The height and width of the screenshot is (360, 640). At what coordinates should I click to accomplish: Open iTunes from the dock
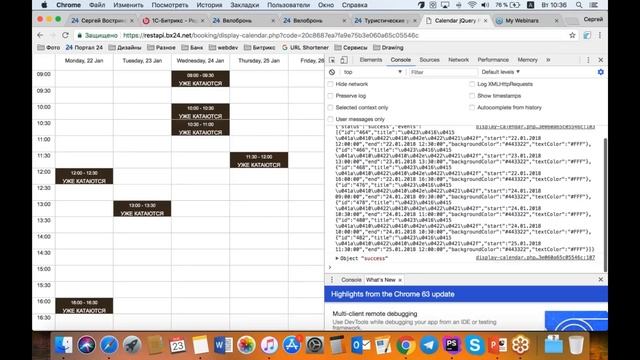point(269,345)
